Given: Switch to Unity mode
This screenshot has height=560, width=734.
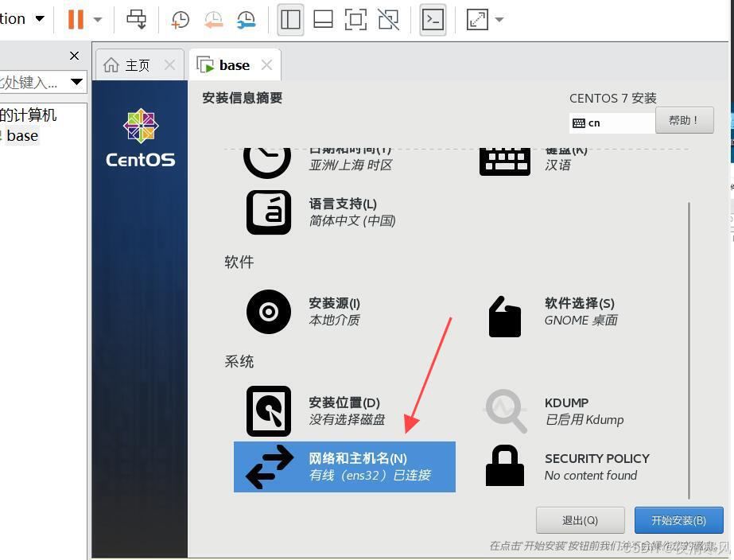Looking at the screenshot, I should (x=389, y=19).
